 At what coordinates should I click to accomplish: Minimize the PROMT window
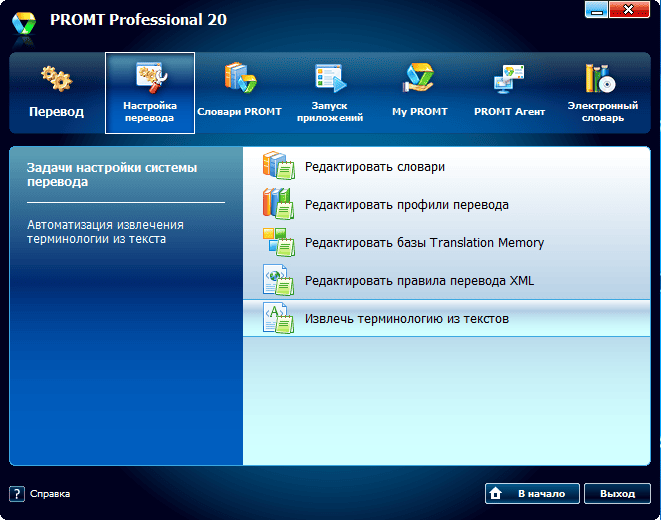click(596, 10)
